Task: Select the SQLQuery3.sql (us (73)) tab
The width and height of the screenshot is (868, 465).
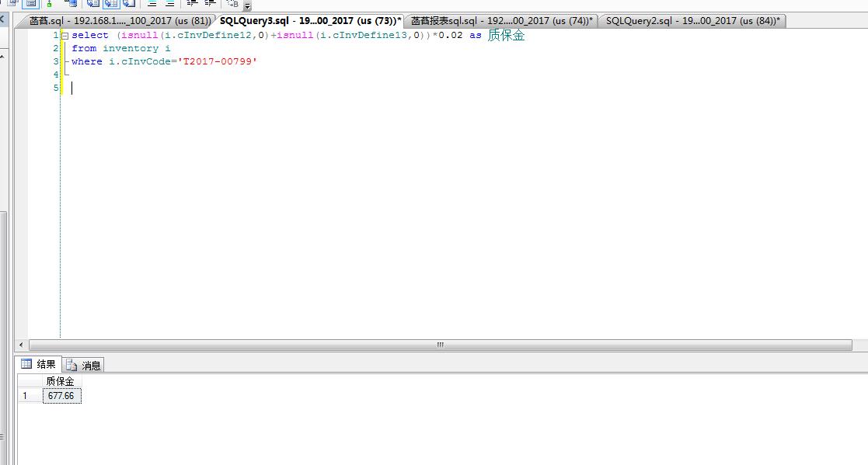Action: [x=311, y=21]
